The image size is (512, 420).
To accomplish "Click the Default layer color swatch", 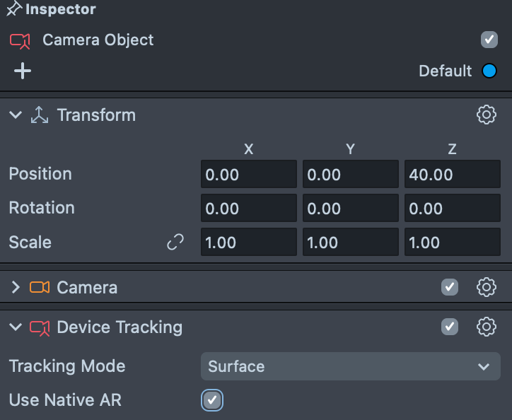I will point(489,71).
